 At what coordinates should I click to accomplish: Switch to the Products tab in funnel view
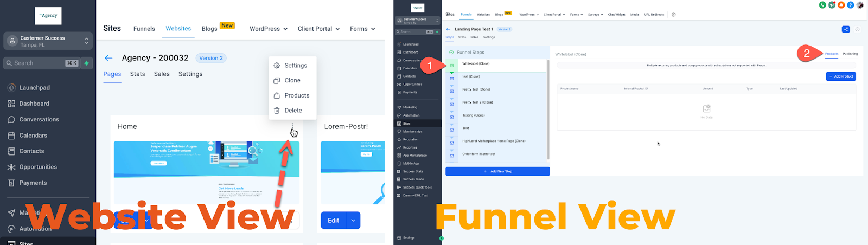(x=831, y=54)
